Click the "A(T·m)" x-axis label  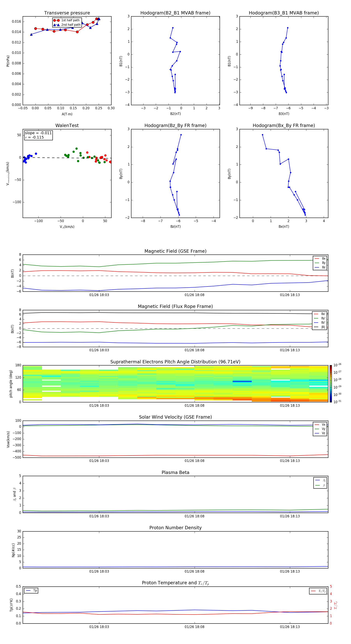click(x=67, y=114)
